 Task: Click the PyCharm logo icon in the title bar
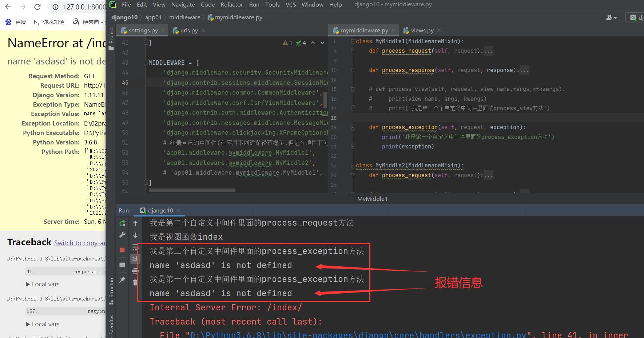pyautogui.click(x=113, y=4)
